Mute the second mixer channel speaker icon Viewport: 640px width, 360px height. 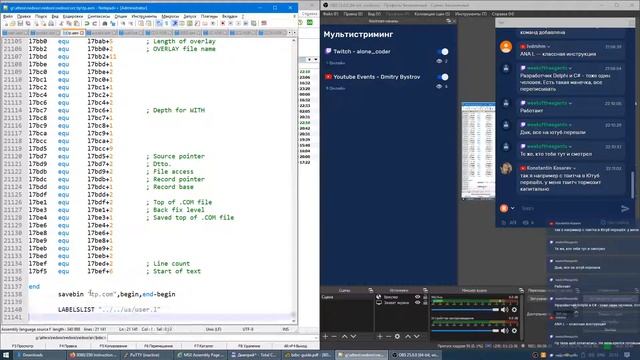click(x=505, y=331)
